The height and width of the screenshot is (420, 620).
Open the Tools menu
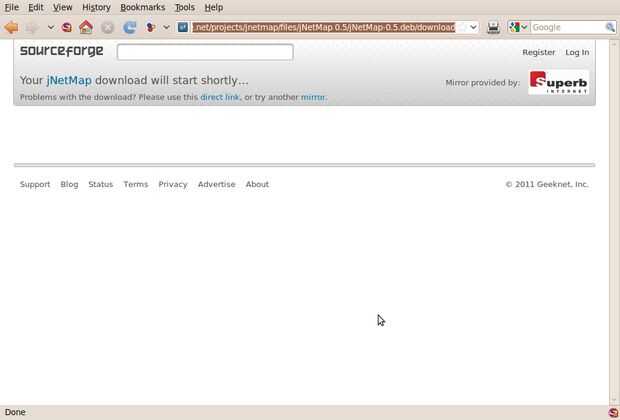(185, 8)
